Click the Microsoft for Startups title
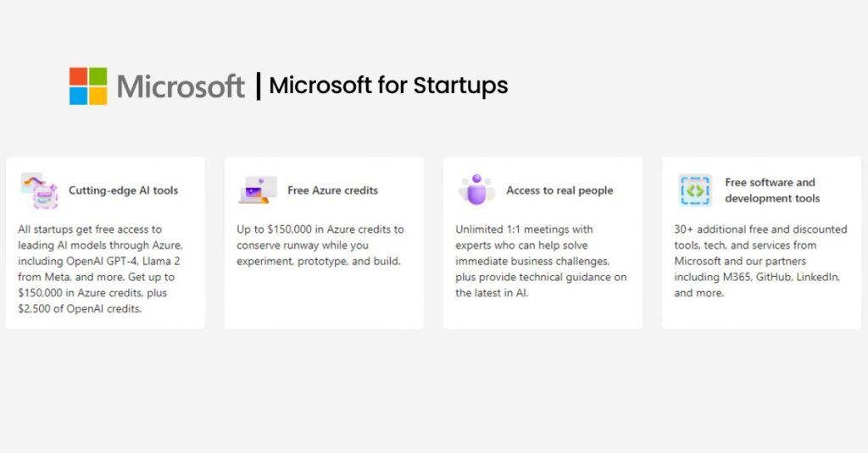The height and width of the screenshot is (453, 868). coord(388,86)
